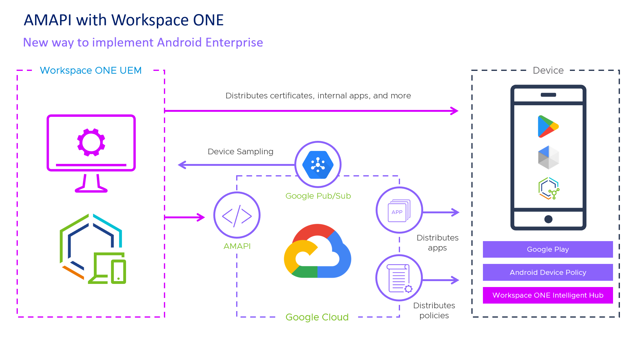Image resolution: width=644 pixels, height=337 pixels.
Task: Select the APP stack icon for distributing apps
Action: [x=399, y=210]
